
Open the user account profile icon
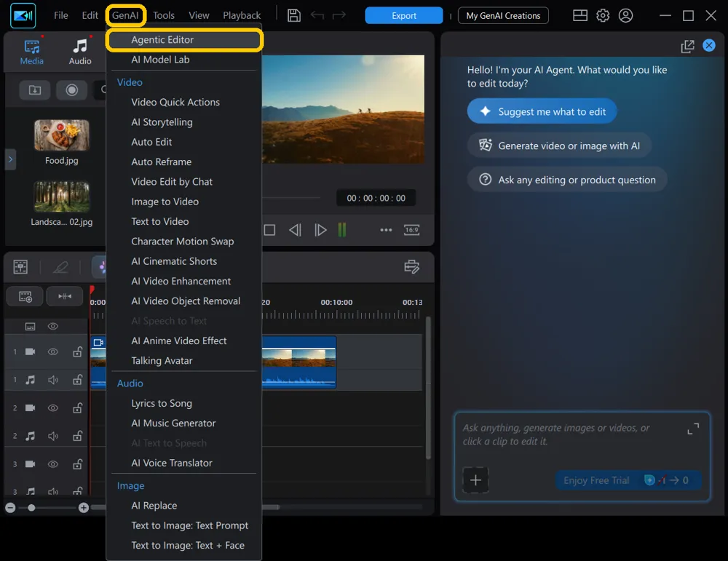(x=625, y=15)
